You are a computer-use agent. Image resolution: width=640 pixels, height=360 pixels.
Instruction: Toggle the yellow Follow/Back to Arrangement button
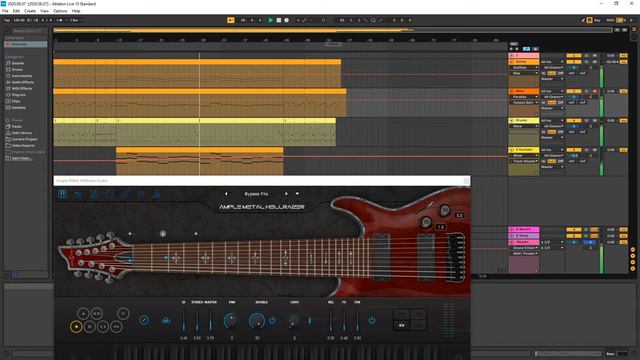231,20
